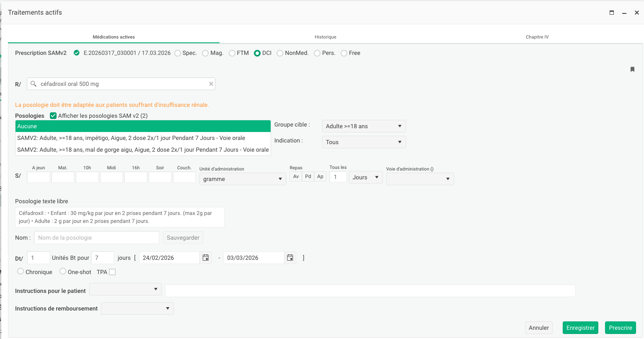Open the Unité d'administration gramme dropdown
The height and width of the screenshot is (339, 644).
coord(242,179)
